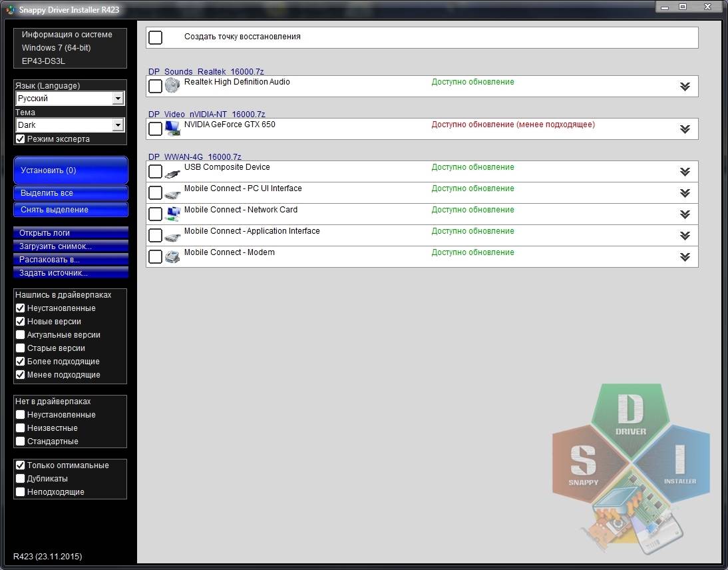Open the Язык language dropdown set to Русский

pos(70,99)
